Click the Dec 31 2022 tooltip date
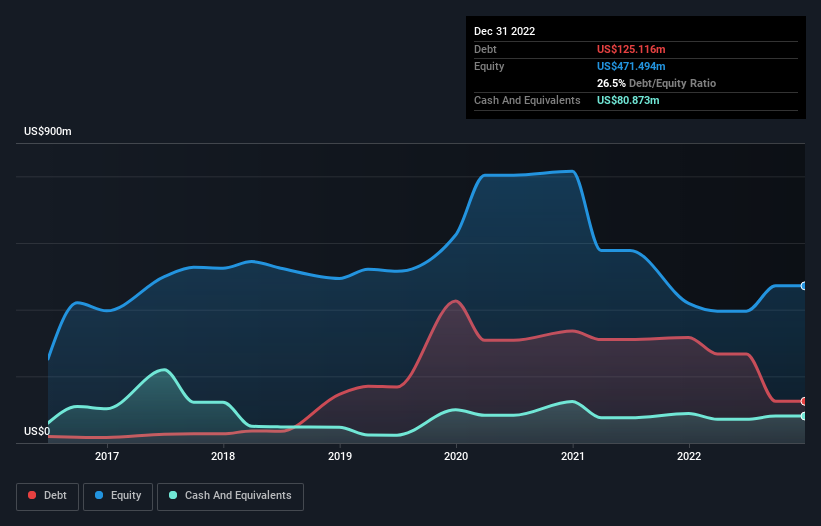 505,31
